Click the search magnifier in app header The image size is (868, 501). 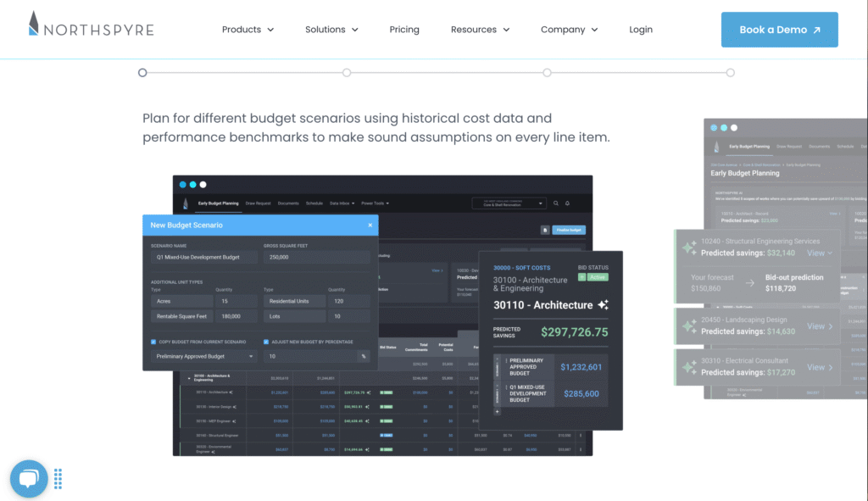point(556,203)
